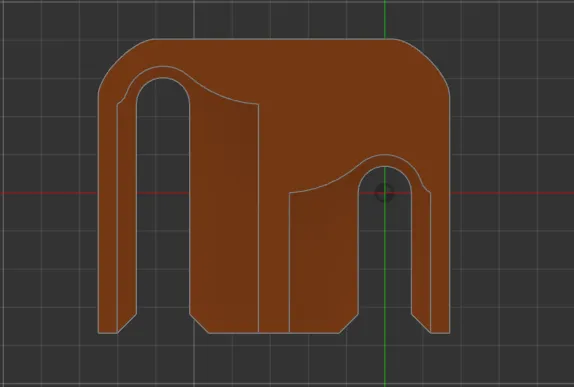Select the right sloped face beside short slot

pyautogui.click(x=324, y=256)
